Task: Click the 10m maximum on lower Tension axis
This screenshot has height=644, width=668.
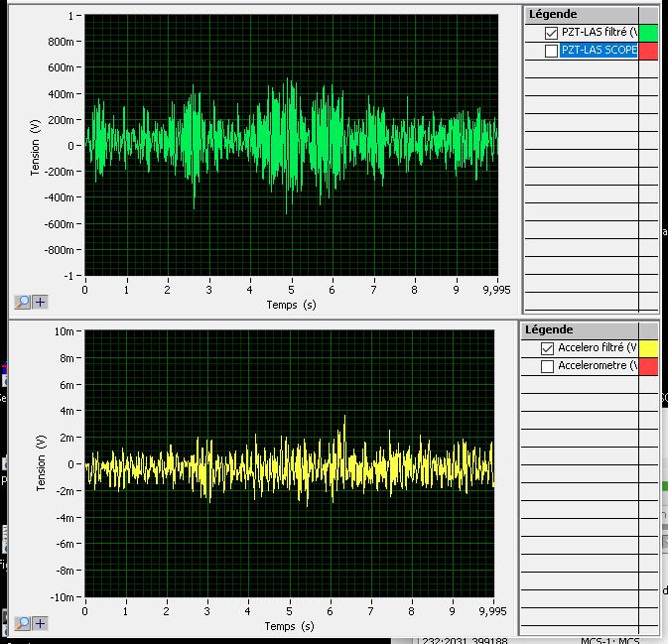Action: pyautogui.click(x=67, y=330)
